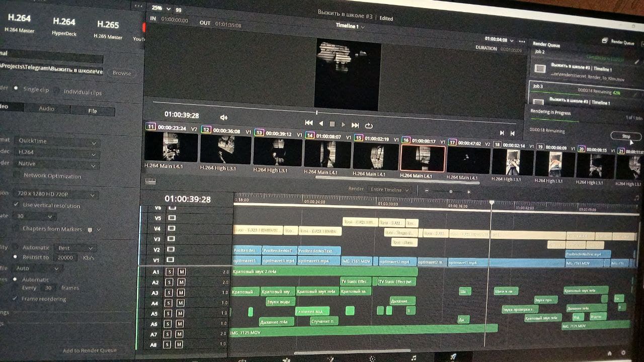Stop the render in progress
The image size is (644, 362).
(626, 136)
